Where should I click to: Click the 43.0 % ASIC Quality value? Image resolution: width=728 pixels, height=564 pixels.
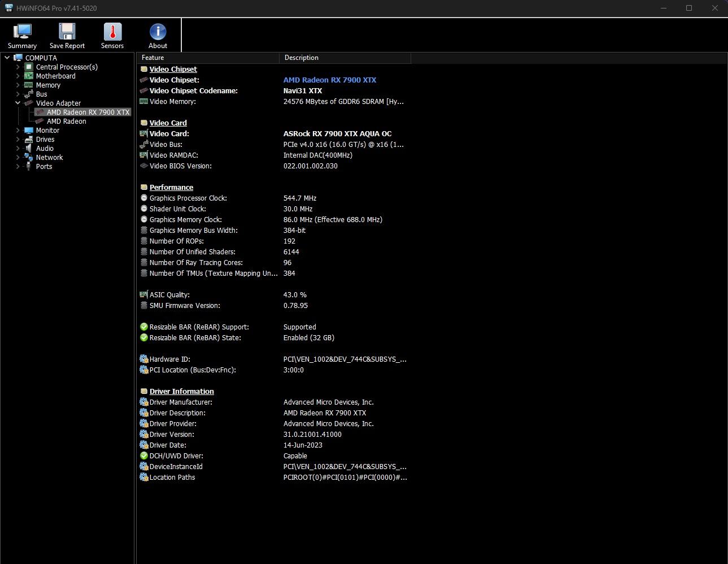pos(295,294)
